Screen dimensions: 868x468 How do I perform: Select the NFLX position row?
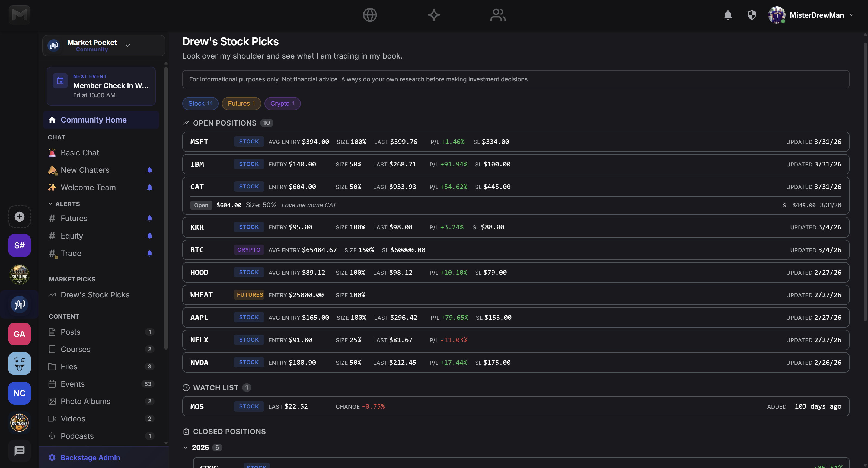[x=516, y=340]
